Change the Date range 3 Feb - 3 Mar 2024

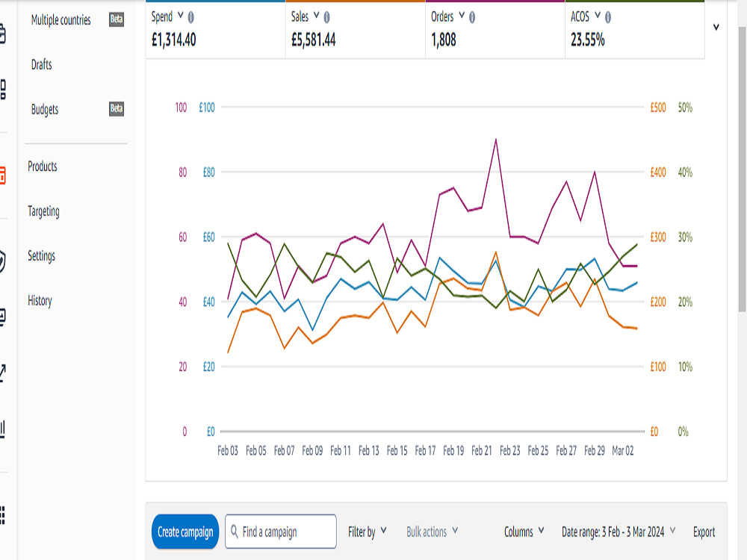(619, 532)
